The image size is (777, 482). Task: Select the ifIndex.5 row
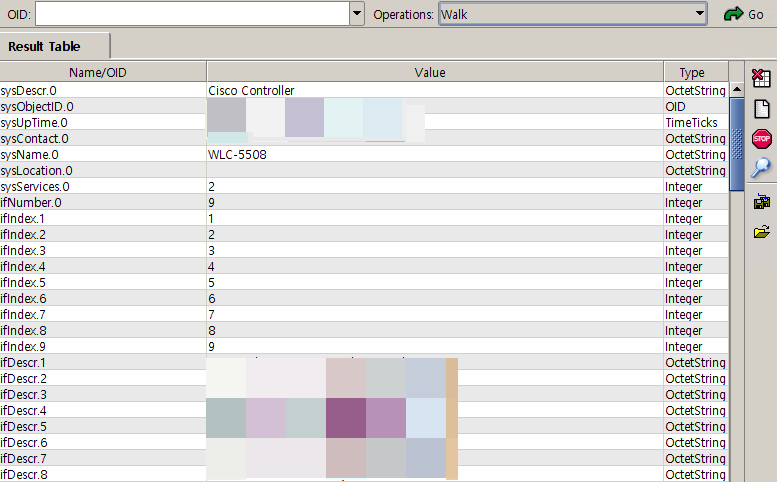point(364,282)
